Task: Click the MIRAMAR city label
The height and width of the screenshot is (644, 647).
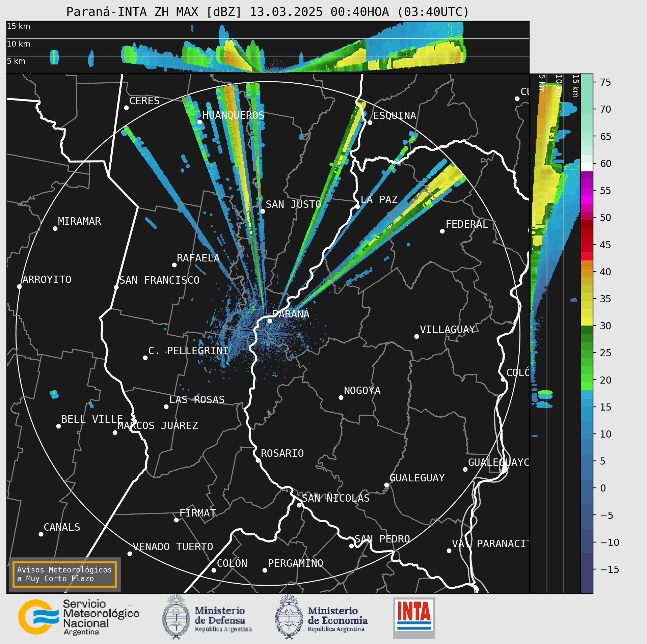Action: point(79,221)
